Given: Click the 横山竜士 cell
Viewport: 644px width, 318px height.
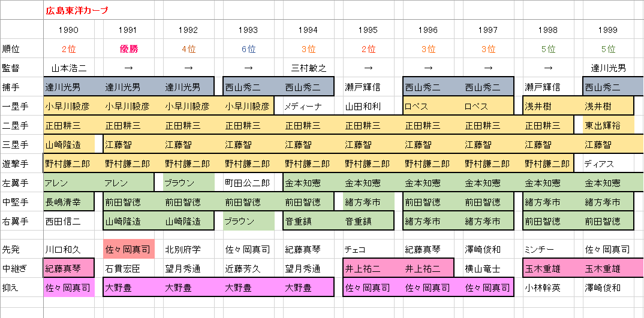Looking at the screenshot, I should tap(488, 269).
